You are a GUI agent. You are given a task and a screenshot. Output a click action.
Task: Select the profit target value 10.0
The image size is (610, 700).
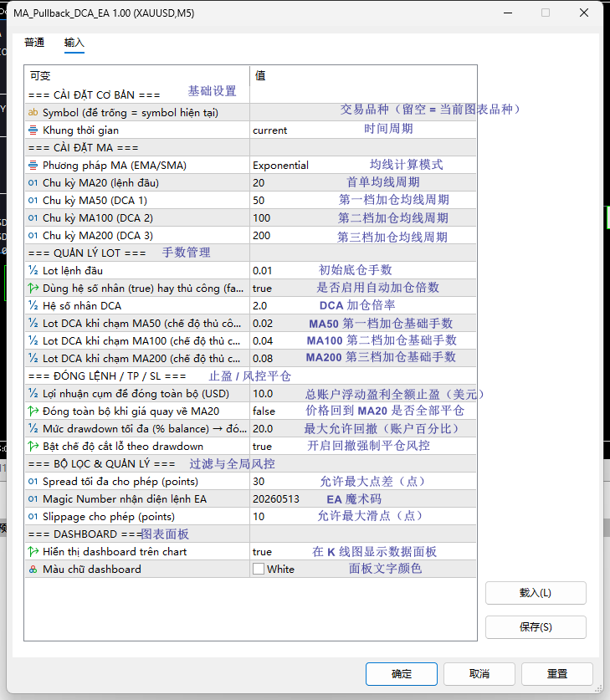point(263,394)
